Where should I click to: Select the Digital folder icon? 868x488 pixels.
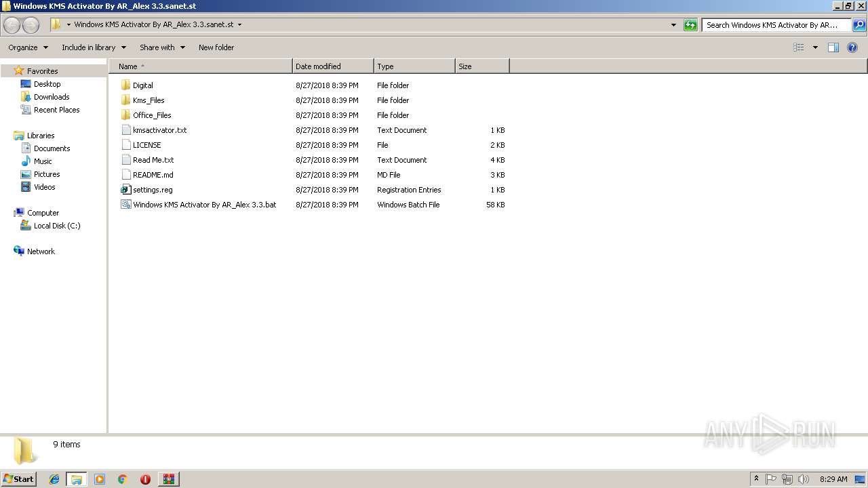coord(125,85)
